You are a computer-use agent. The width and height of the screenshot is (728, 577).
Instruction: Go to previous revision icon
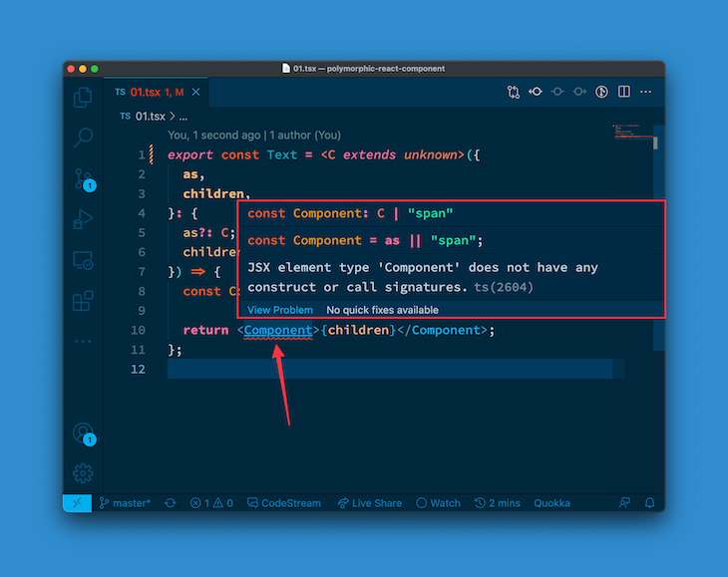(x=536, y=92)
